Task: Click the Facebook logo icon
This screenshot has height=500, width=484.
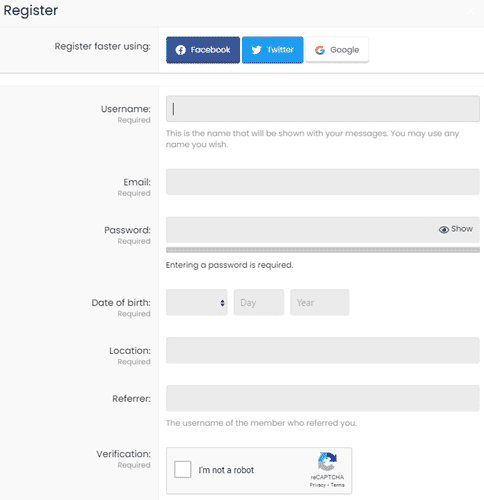Action: coord(180,50)
